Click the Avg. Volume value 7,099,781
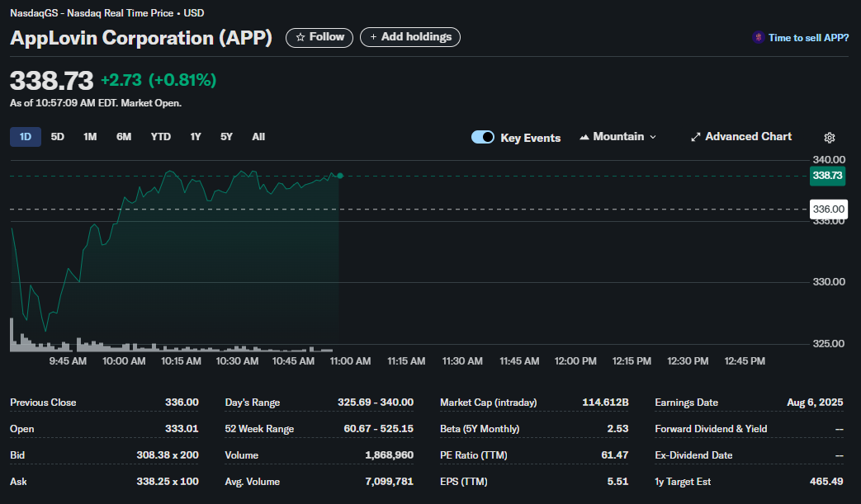 [x=390, y=481]
